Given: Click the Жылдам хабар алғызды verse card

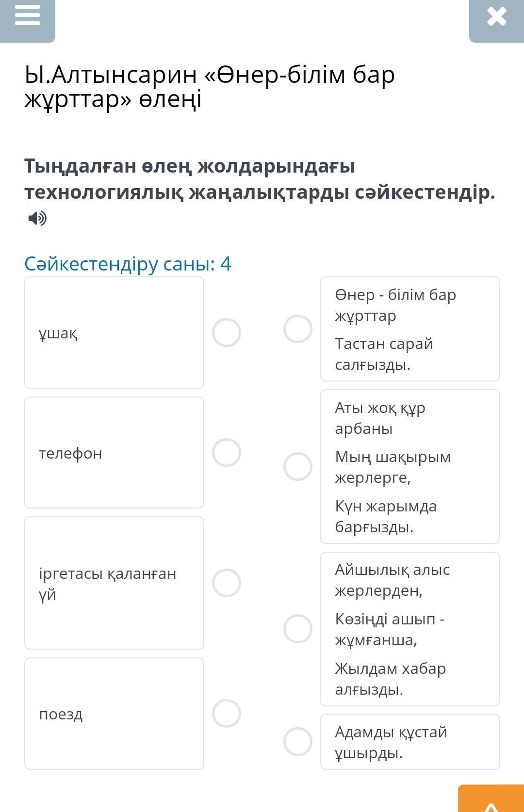Looking at the screenshot, I should [410, 629].
